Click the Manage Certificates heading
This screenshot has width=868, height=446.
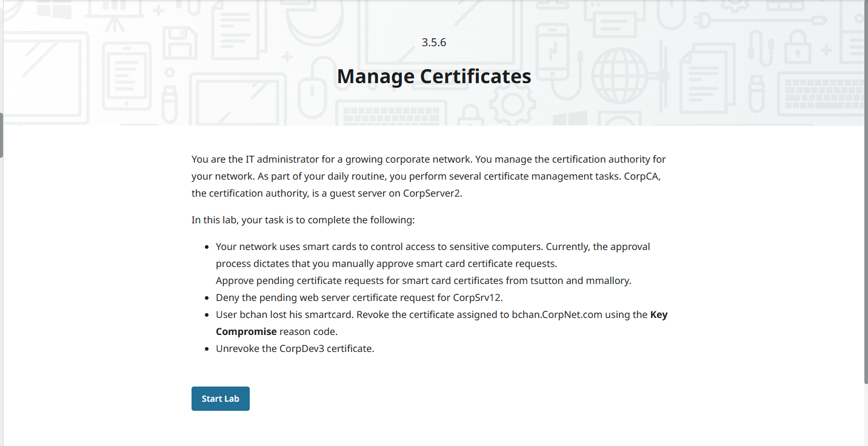point(433,76)
